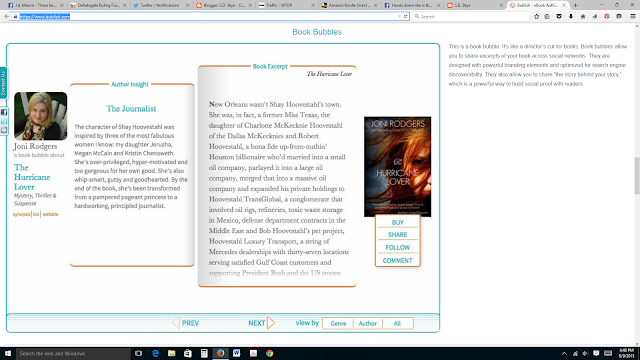Open File Explorer from the taskbar
Screen dimensions: 640x360
[x=171, y=353]
